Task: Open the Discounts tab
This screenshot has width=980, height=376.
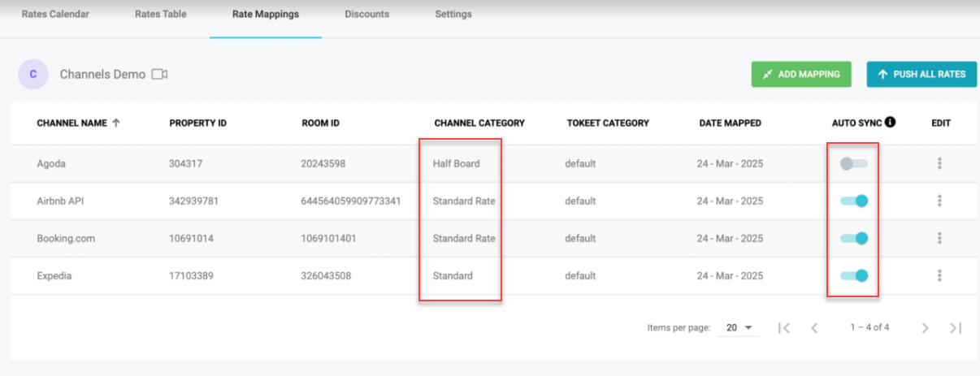Action: click(366, 14)
